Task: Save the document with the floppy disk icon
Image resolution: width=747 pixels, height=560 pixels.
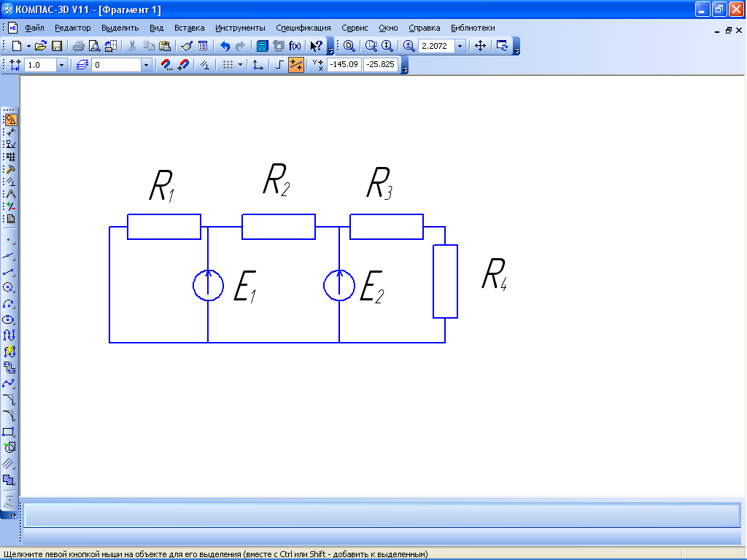Action: coord(57,46)
